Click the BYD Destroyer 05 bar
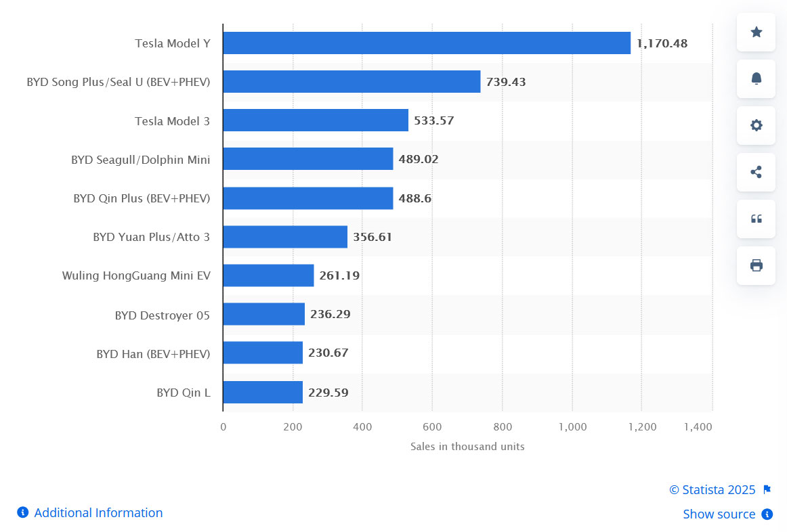 click(264, 314)
